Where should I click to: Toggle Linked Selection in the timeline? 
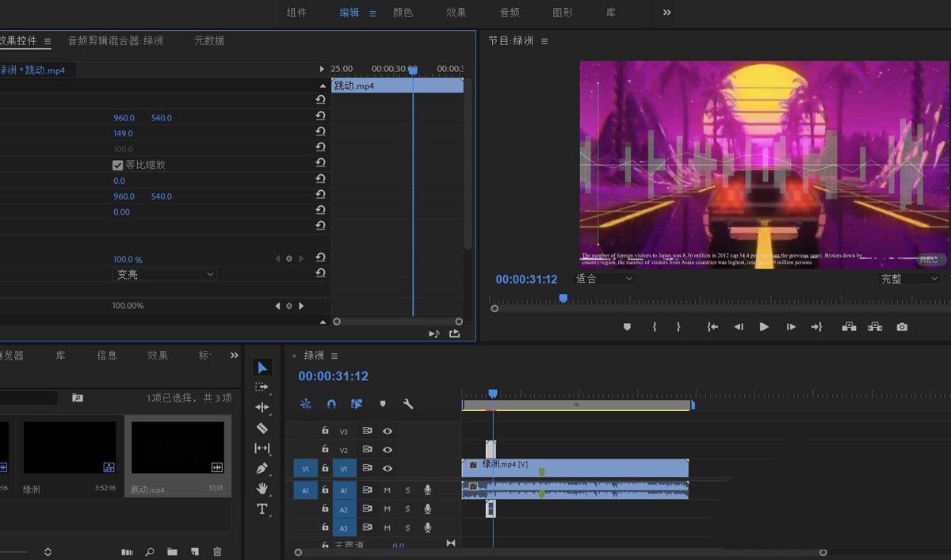(357, 404)
